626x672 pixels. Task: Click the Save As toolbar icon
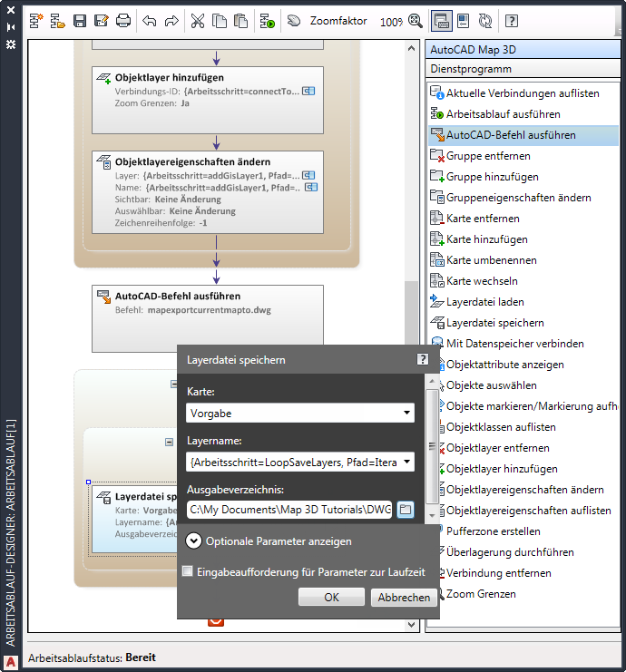click(102, 21)
